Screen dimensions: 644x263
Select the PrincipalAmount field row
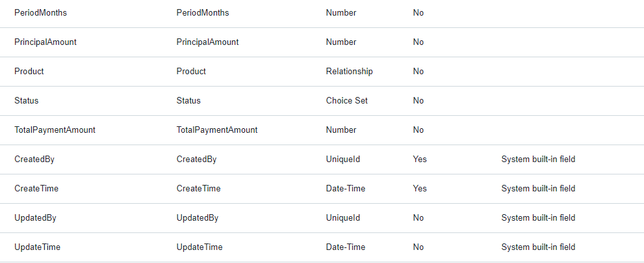click(45, 42)
